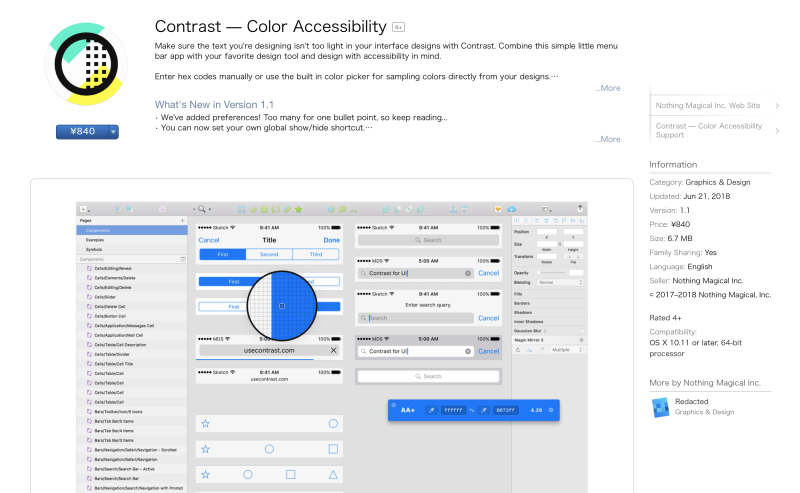The image size is (800, 493).
Task: Click the circular color picker loupe
Action: click(x=282, y=306)
